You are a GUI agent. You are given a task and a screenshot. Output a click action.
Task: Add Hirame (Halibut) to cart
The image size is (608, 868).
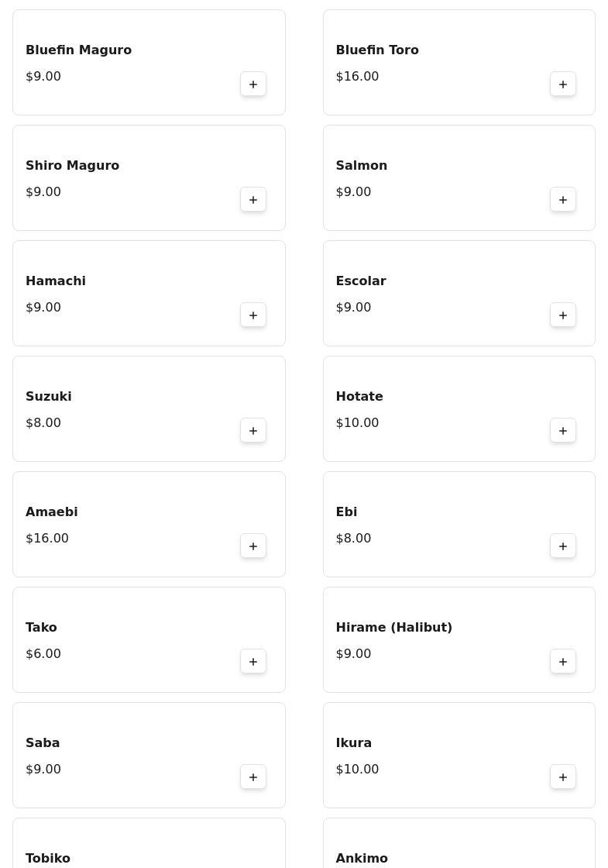563,662
